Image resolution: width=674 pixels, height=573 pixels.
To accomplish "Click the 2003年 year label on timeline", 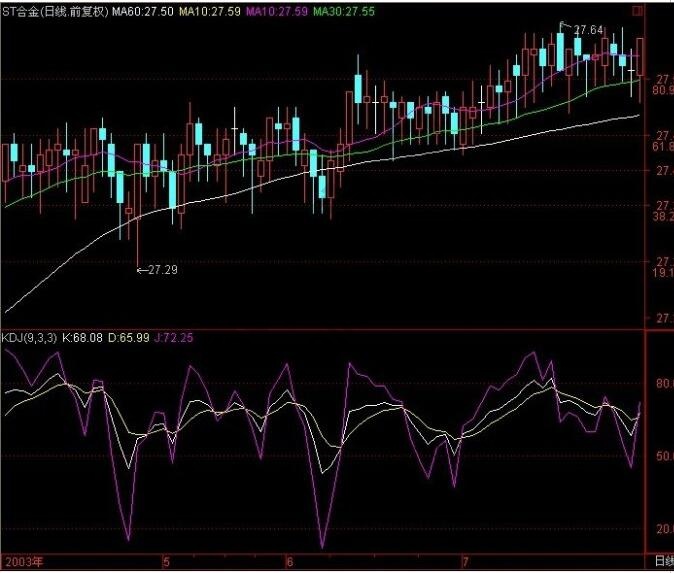I will coord(22,562).
